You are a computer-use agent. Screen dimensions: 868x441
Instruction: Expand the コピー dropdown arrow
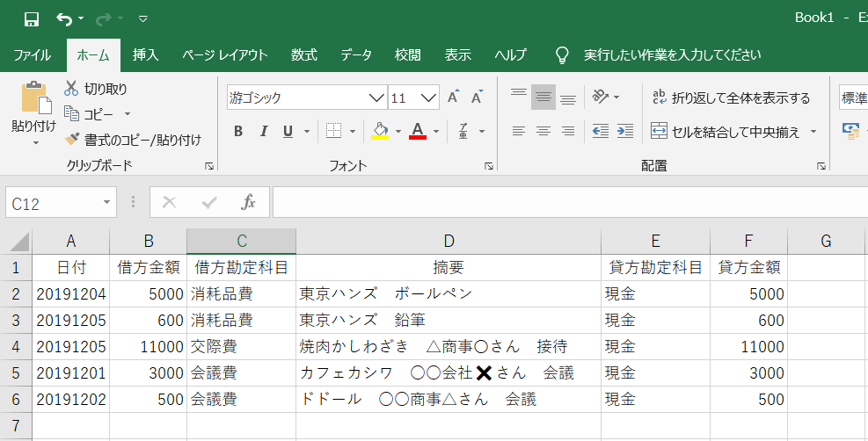click(x=127, y=114)
